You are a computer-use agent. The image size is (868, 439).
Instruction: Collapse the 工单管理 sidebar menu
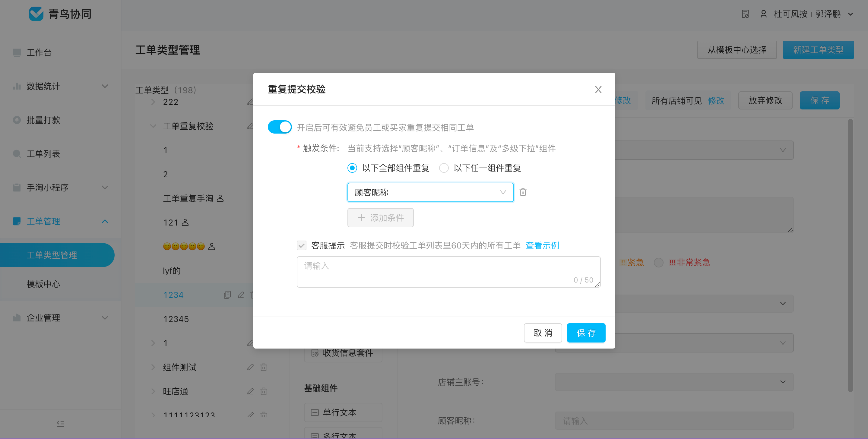click(x=105, y=221)
